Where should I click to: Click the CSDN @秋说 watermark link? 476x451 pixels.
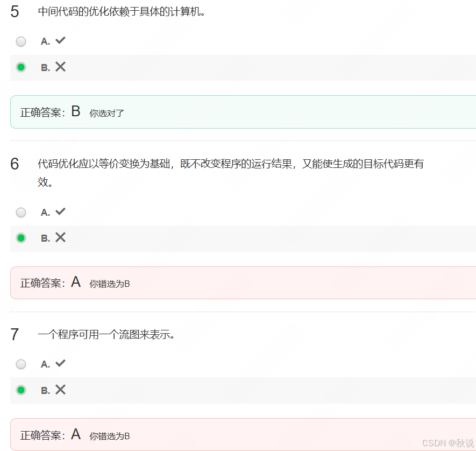coord(447,442)
